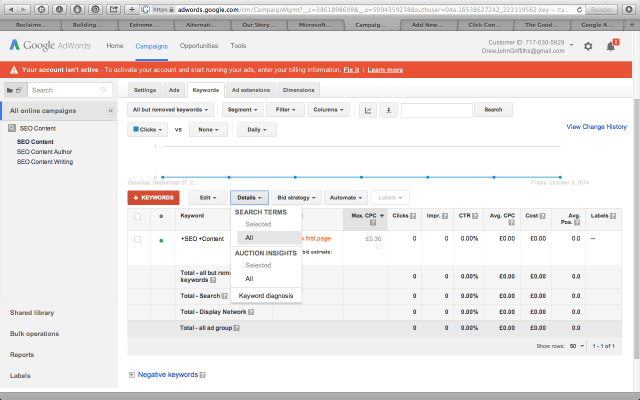Open the Filter dropdown
Image resolution: width=640 pixels, height=400 pixels.
coord(285,110)
